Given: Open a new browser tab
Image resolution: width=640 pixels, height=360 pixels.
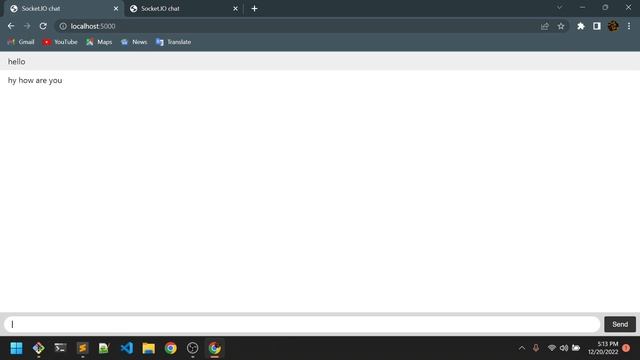Looking at the screenshot, I should pos(254,9).
